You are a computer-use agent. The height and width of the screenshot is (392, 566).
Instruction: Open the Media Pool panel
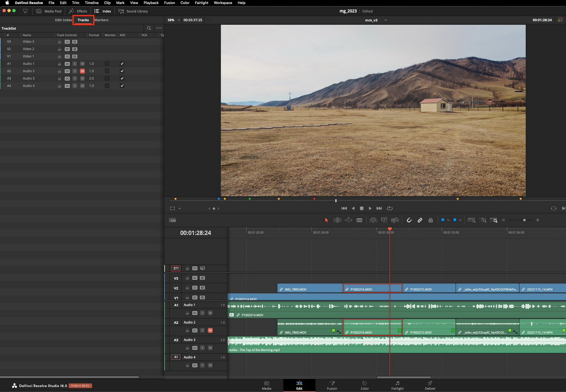pyautogui.click(x=49, y=11)
